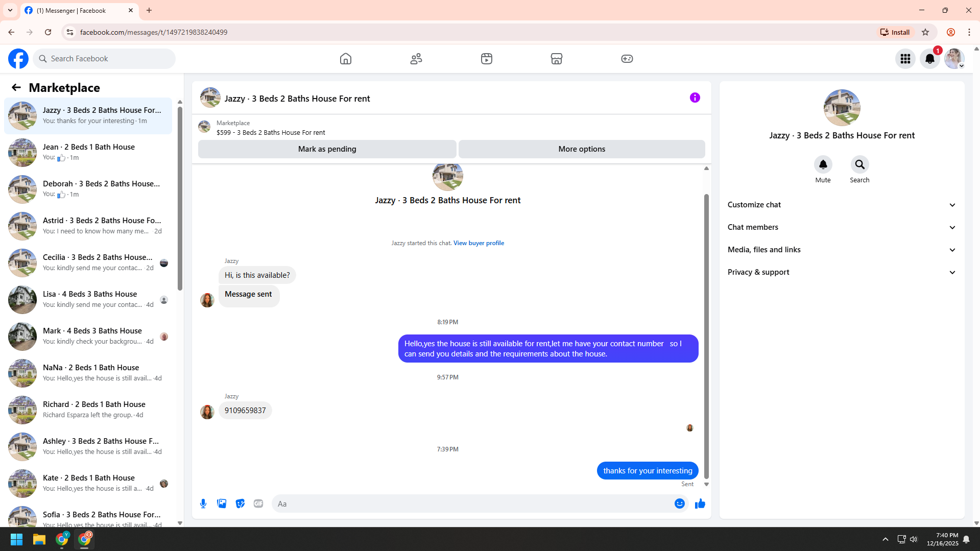Click the chat messages scrollbar
The image size is (980, 551).
click(x=706, y=336)
